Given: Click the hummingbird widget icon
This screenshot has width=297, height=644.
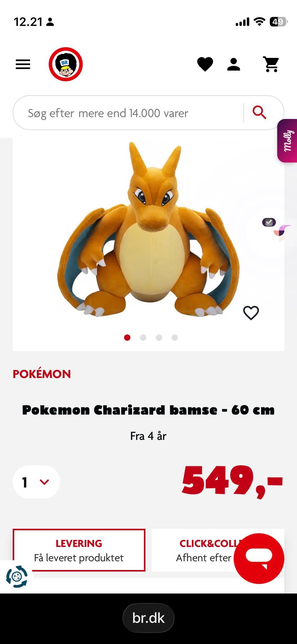Looking at the screenshot, I should coord(282,232).
